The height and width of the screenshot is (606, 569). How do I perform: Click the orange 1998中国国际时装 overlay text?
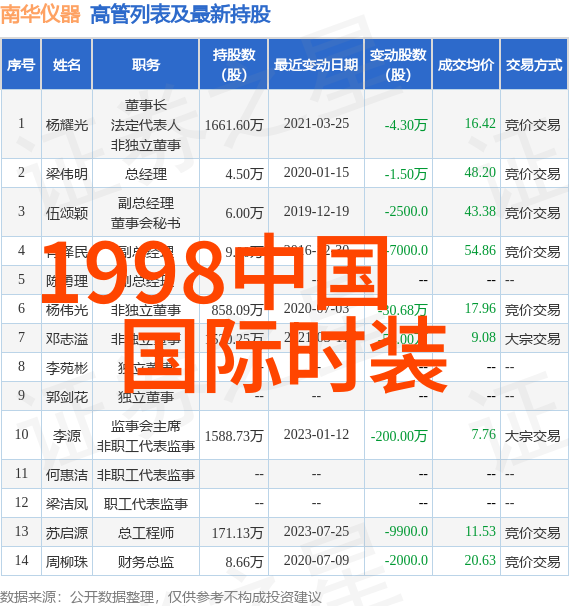coord(245,315)
